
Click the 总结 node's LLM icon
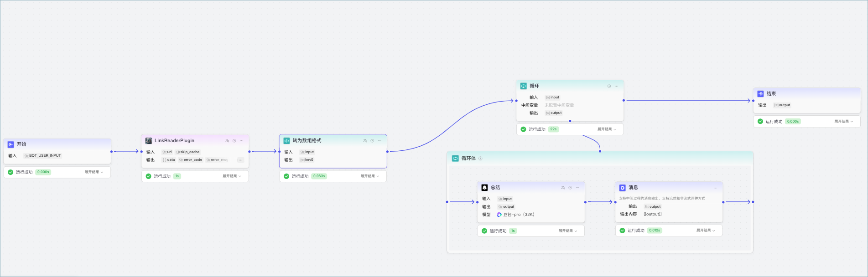(484, 188)
